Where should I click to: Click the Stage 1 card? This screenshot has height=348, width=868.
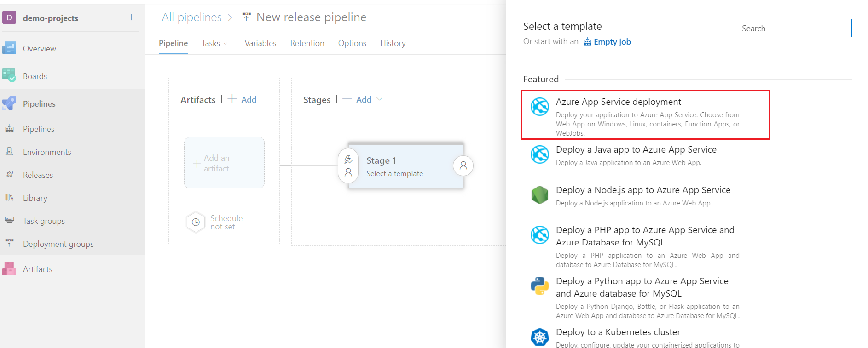(x=405, y=166)
